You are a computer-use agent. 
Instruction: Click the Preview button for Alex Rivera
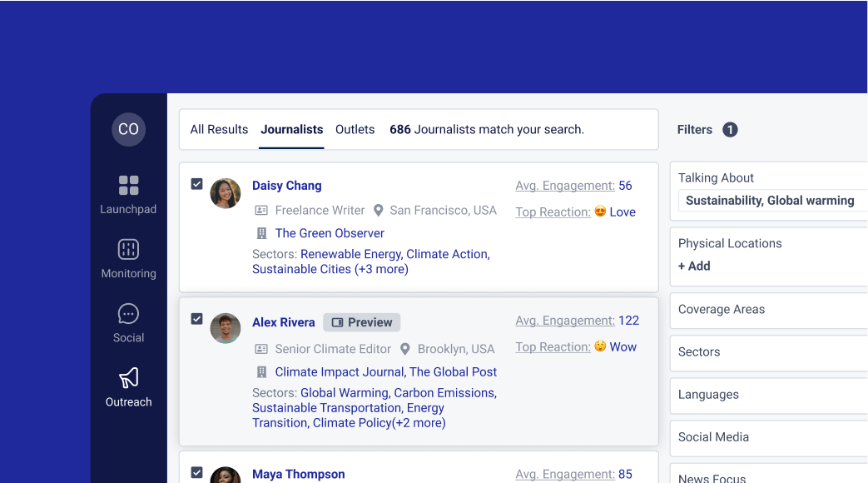coord(362,322)
